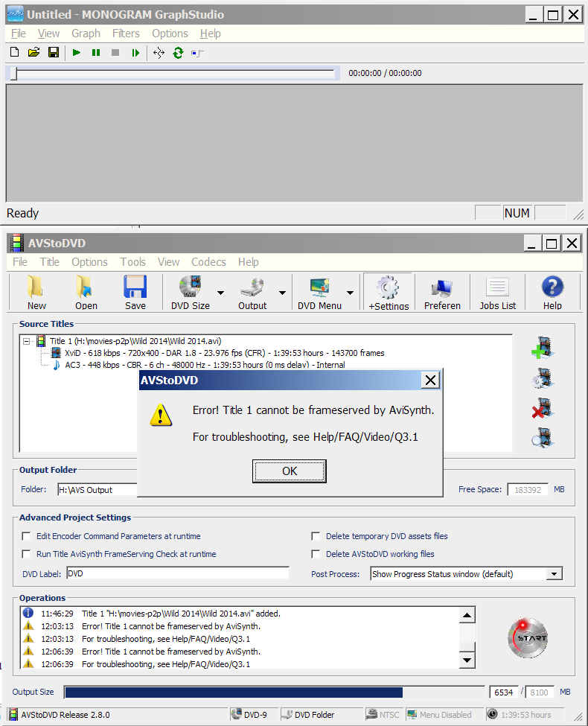The image size is (588, 726).
Task: Click the Save project toolbar button in AVStoDVD
Action: 135,292
